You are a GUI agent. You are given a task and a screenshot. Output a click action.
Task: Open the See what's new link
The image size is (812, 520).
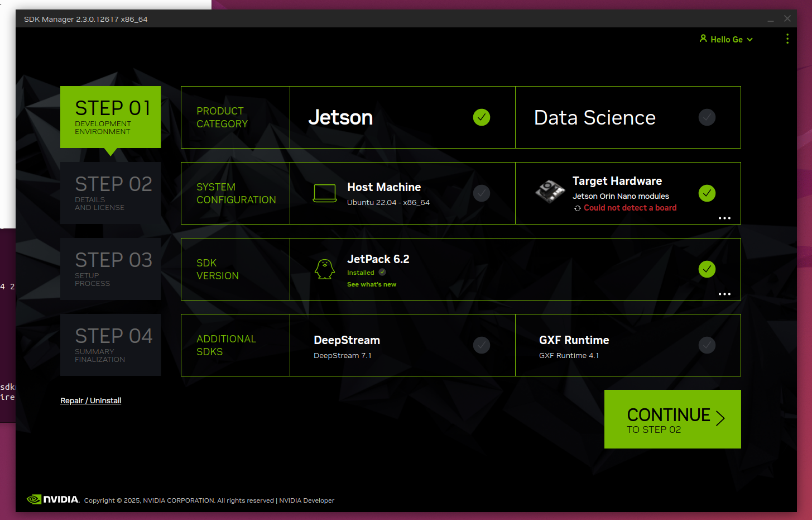372,284
